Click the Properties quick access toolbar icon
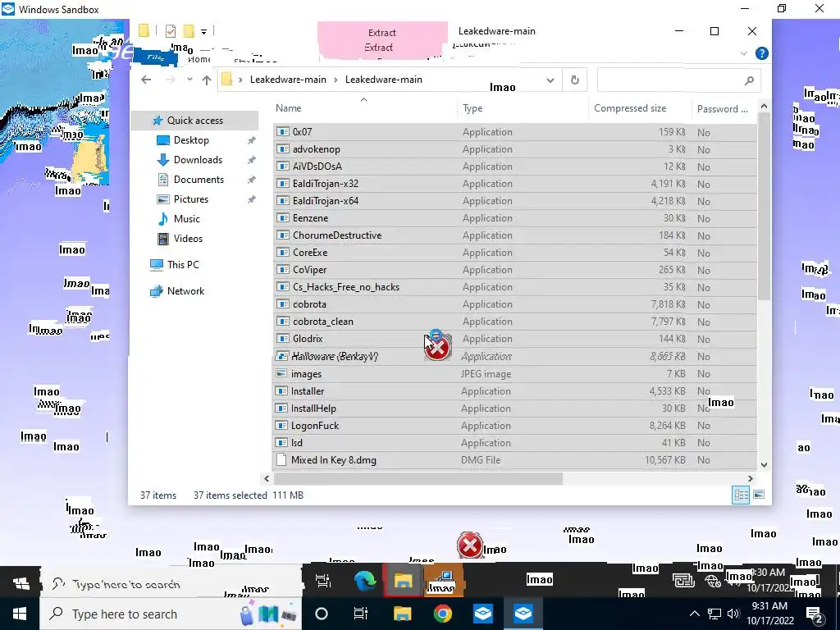The width and height of the screenshot is (840, 630). 171,31
